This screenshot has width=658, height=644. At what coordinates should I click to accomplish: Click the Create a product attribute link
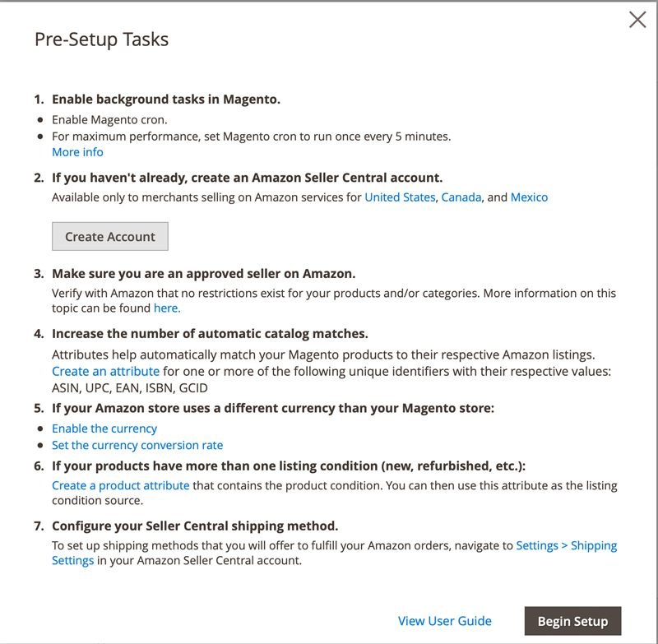point(120,484)
